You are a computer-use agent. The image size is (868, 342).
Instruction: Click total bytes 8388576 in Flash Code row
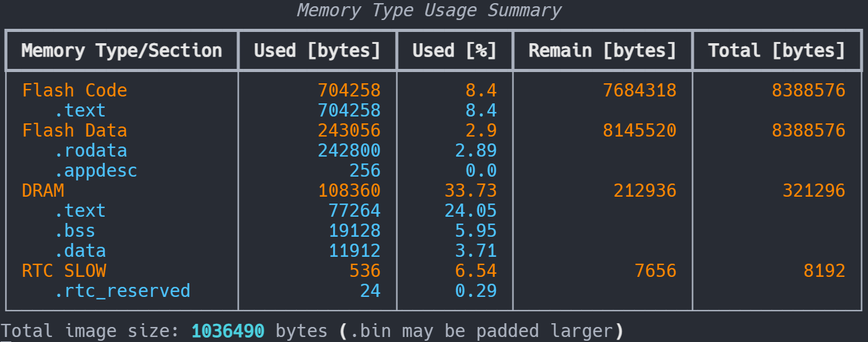[808, 90]
